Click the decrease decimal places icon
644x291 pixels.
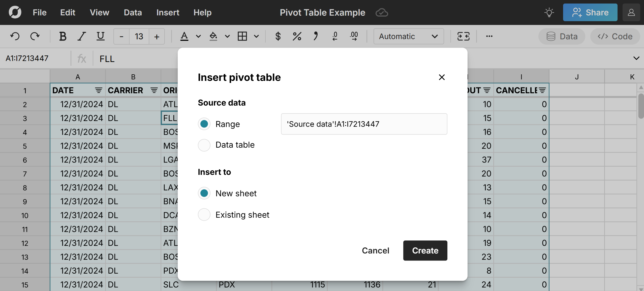(x=335, y=36)
